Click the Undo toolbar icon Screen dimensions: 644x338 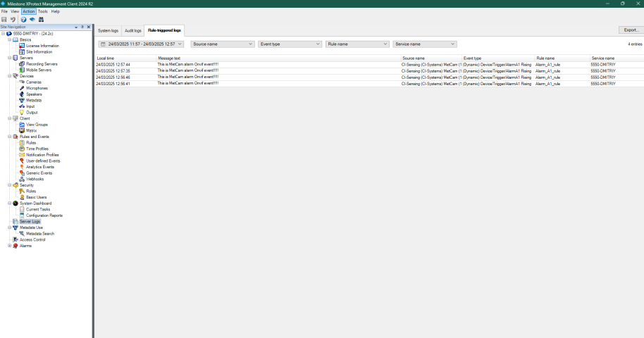point(13,20)
